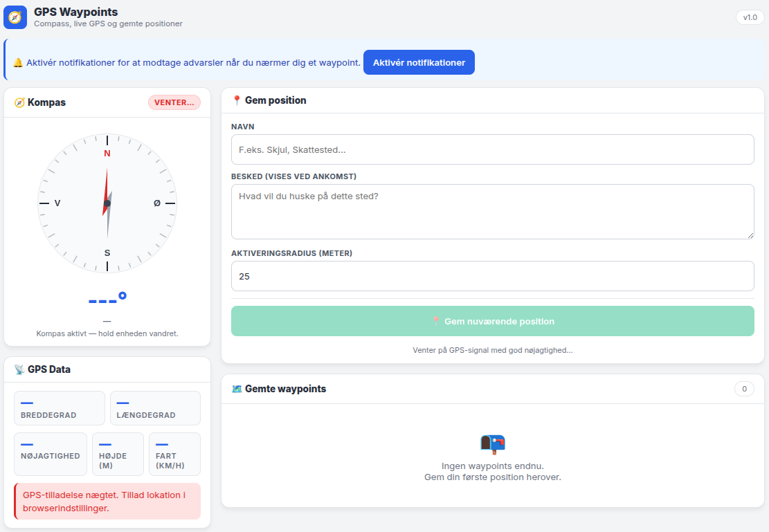
Task: Click the Venter på GPS-signal status text
Action: (x=492, y=350)
